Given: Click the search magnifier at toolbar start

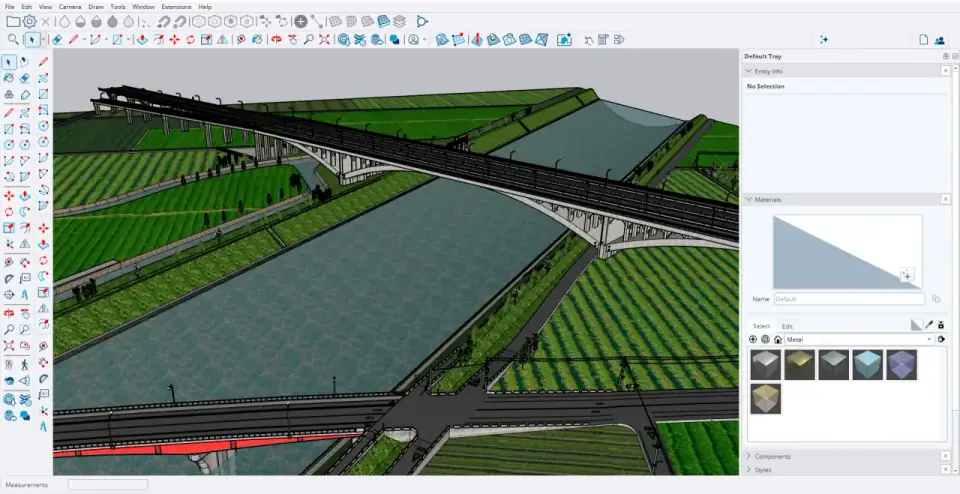Looking at the screenshot, I should (13, 39).
